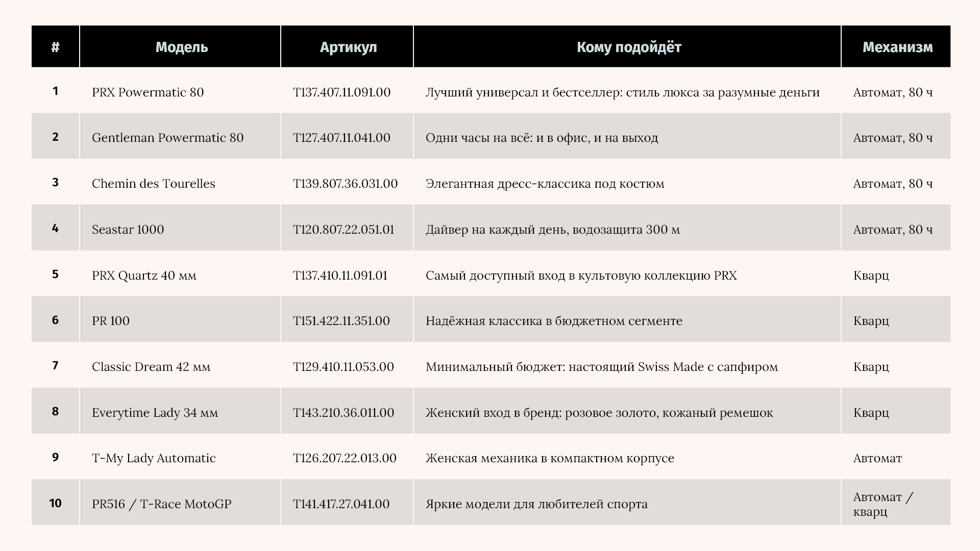
Task: Select the Everytime Lady 34 мм cell
Action: coord(180,411)
